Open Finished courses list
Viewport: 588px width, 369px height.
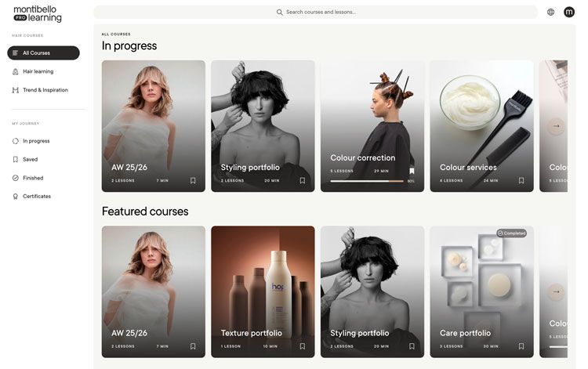33,178
